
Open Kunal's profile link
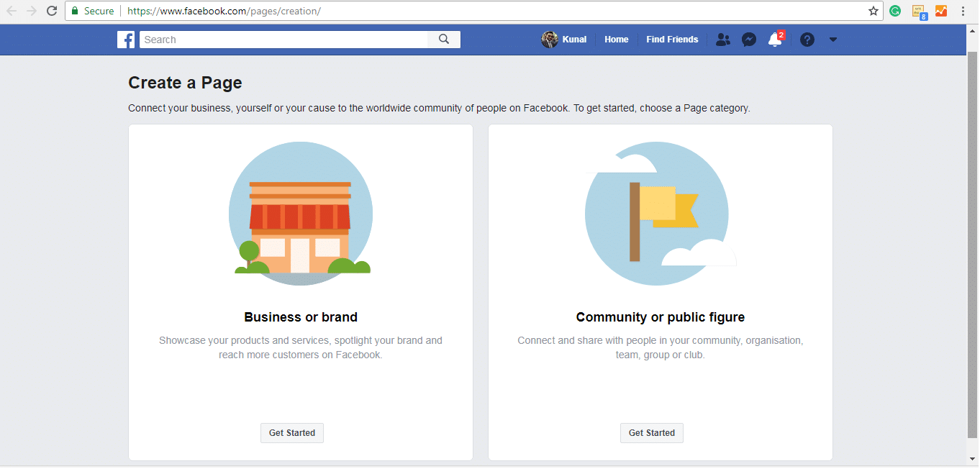[565, 40]
